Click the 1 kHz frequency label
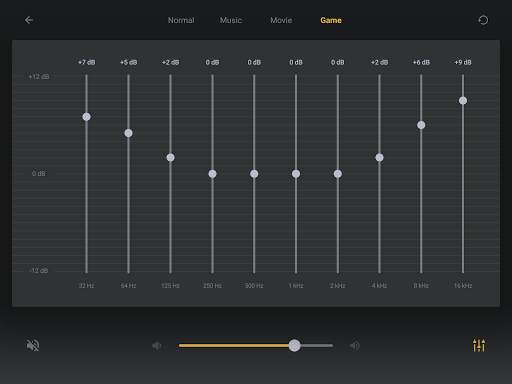Screen dimensions: 512x384 (x=296, y=286)
